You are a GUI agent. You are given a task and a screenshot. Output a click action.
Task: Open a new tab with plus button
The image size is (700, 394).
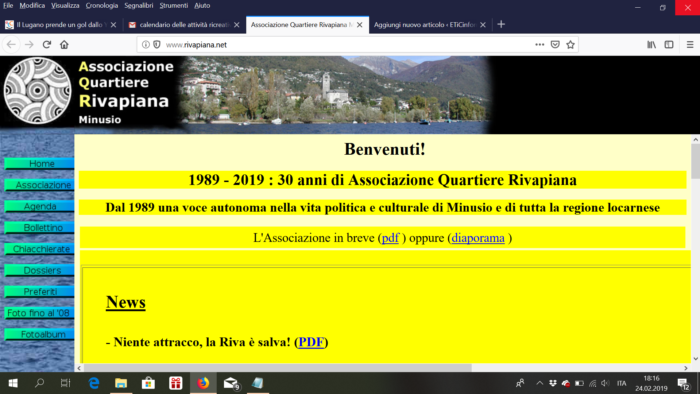tap(501, 25)
